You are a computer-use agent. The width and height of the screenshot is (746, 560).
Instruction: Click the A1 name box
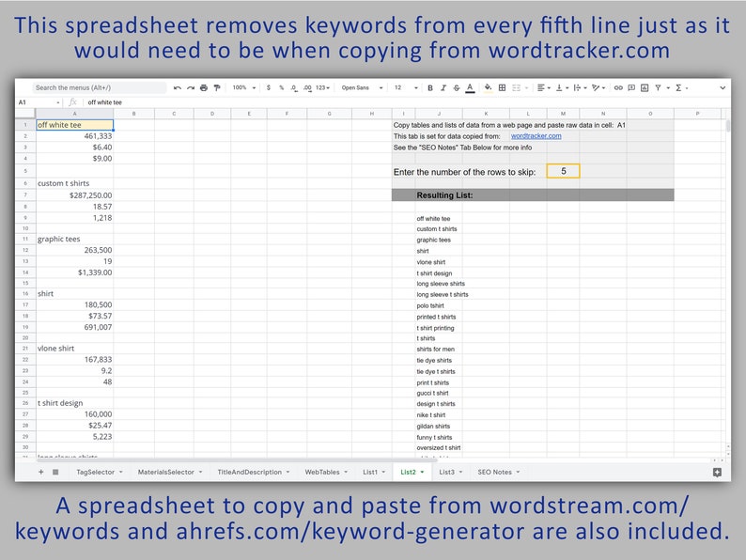pos(39,102)
